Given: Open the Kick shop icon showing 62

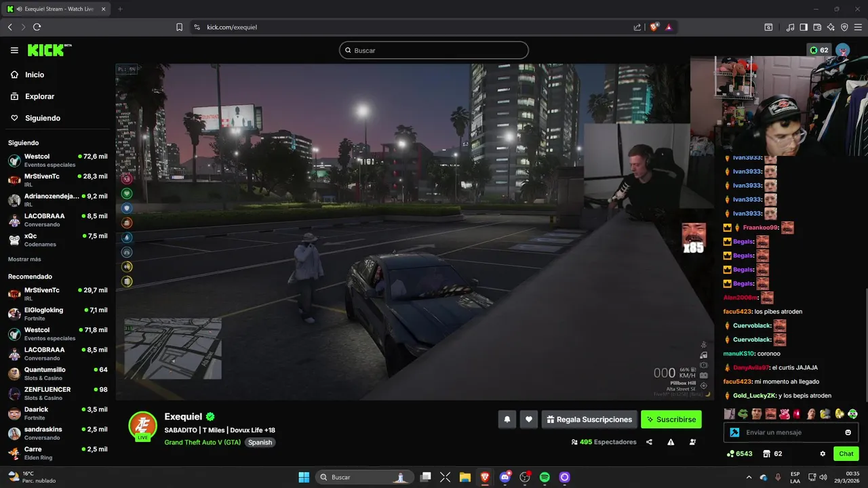Looking at the screenshot, I should [772, 453].
